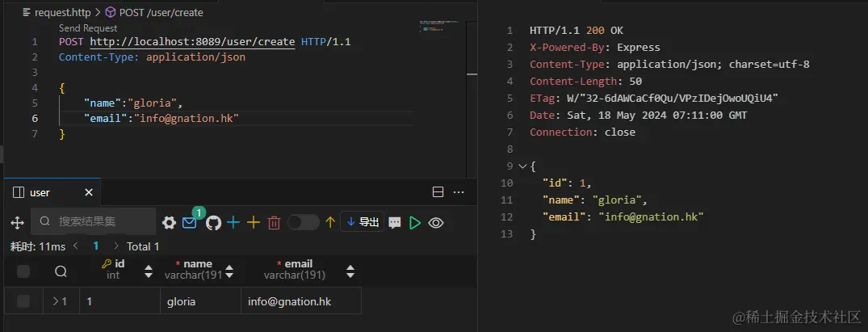Click the 耗时: 11ms label
868x332 pixels.
coord(38,246)
